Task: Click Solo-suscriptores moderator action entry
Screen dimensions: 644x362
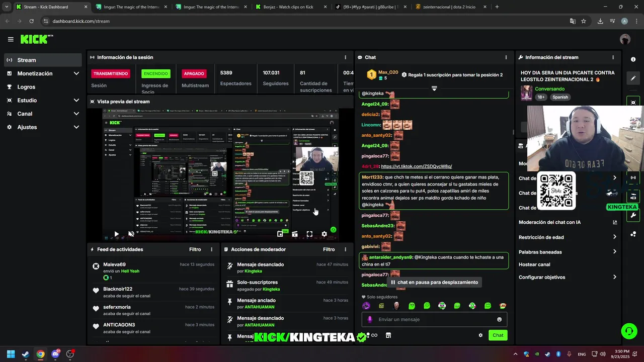Action: pyautogui.click(x=287, y=286)
